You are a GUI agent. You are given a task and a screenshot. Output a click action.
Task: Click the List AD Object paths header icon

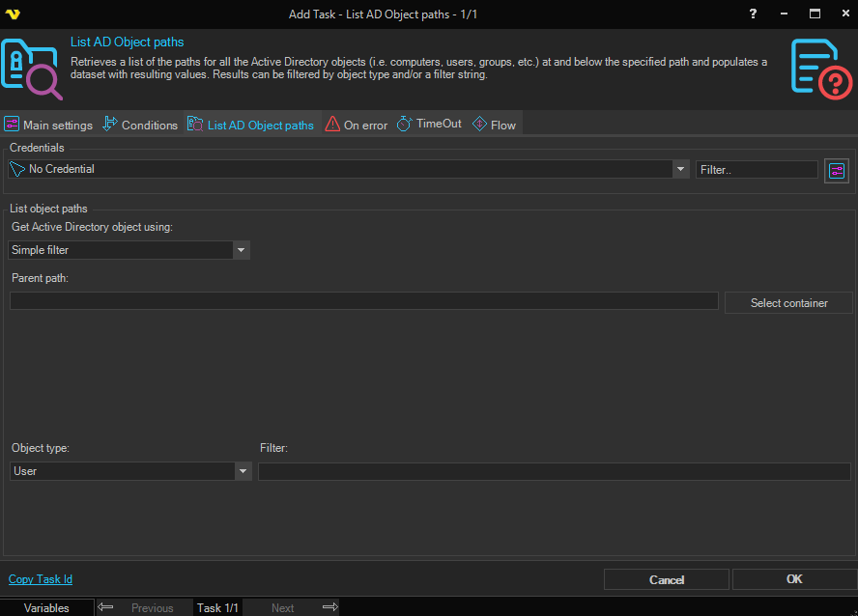pyautogui.click(x=32, y=70)
